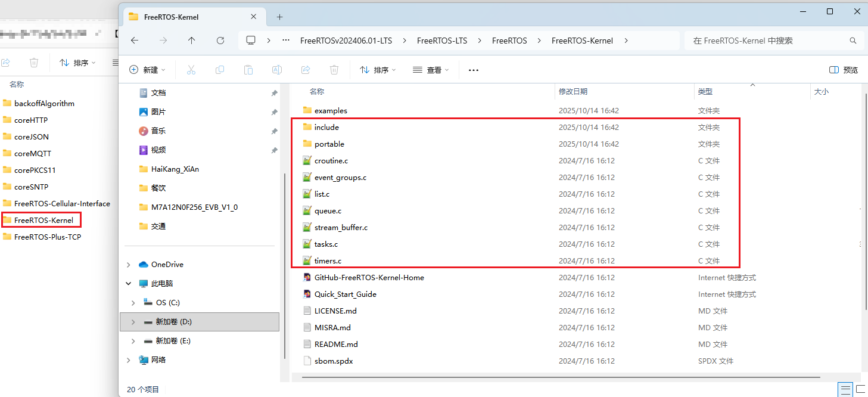Sort by 大小 column header

[x=822, y=91]
